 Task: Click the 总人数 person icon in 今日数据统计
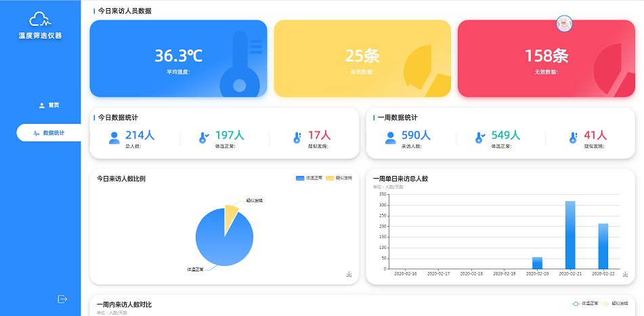[x=114, y=138]
